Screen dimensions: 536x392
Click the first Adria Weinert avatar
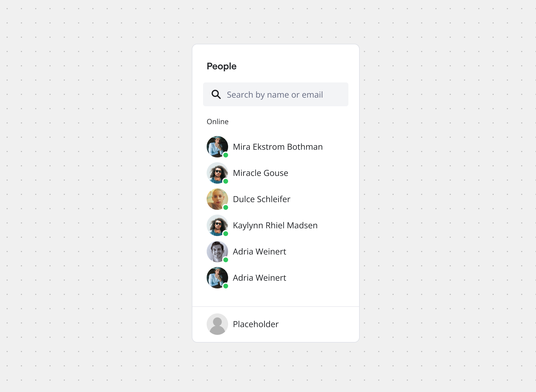(217, 251)
